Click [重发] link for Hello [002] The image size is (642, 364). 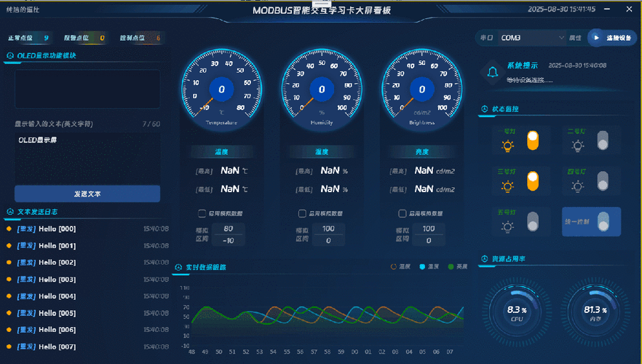click(27, 263)
